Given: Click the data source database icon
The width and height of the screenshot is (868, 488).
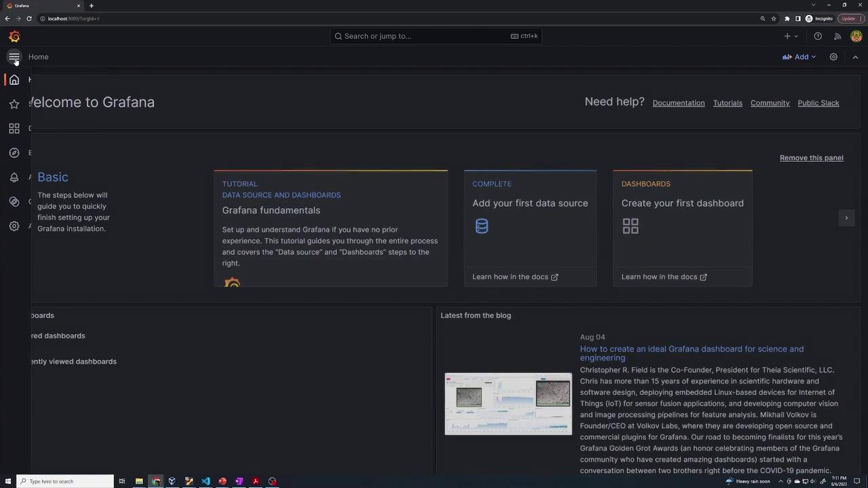Looking at the screenshot, I should [x=481, y=226].
